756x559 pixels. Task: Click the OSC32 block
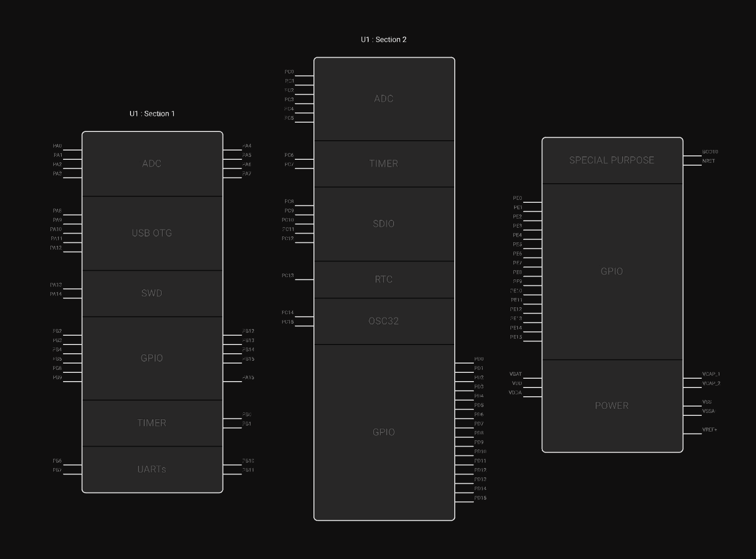coord(383,321)
